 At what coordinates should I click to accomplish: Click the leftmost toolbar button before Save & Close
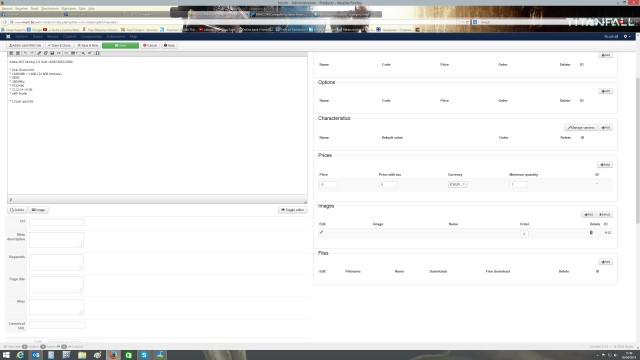[25, 45]
